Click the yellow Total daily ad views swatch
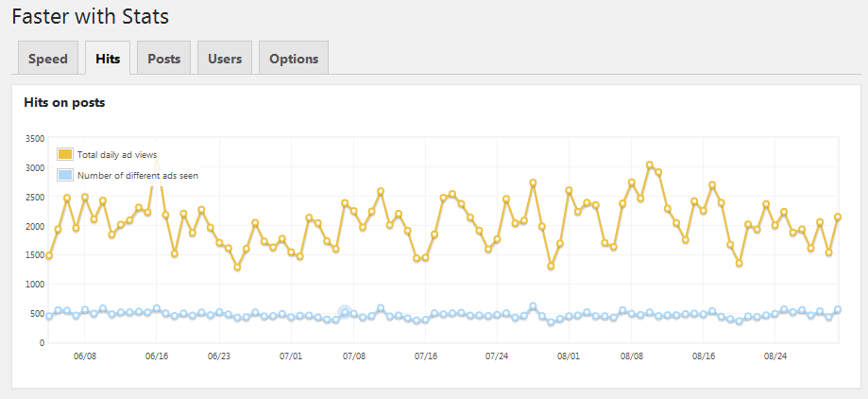Screen dimensions: 868x399 coord(65,155)
